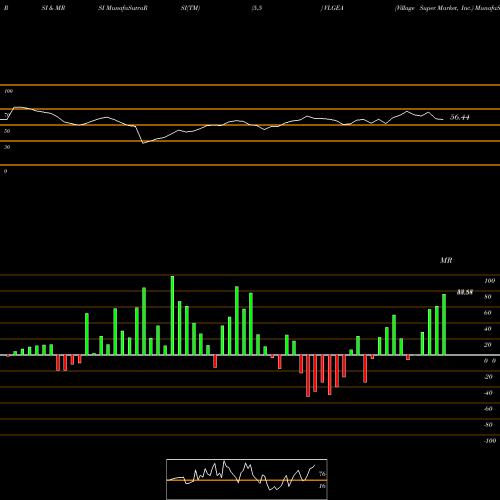The image size is (500, 500).
Task: Click the SI(TM) header text
Action: 190,8
